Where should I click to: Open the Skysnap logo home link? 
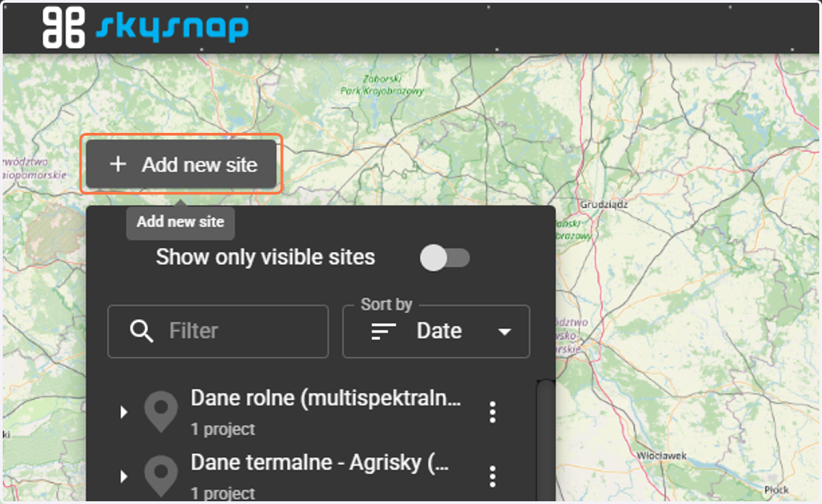pyautogui.click(x=145, y=26)
